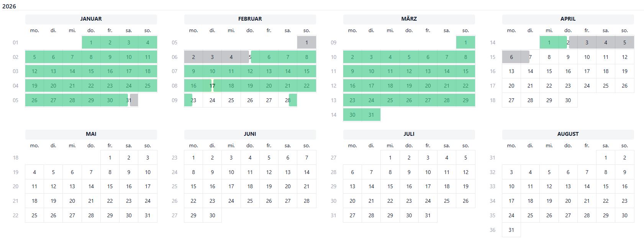This screenshot has width=644, height=241.
Task: Select day 15 in Mai
Action: (x=110, y=186)
